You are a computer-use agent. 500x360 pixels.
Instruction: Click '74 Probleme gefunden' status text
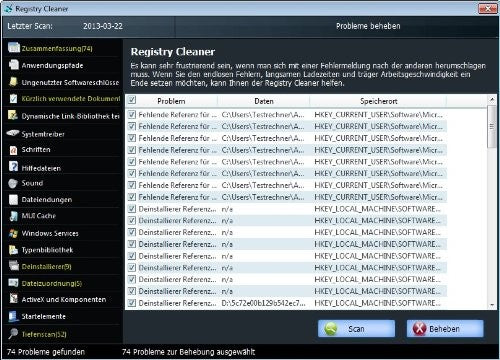pyautogui.click(x=46, y=352)
